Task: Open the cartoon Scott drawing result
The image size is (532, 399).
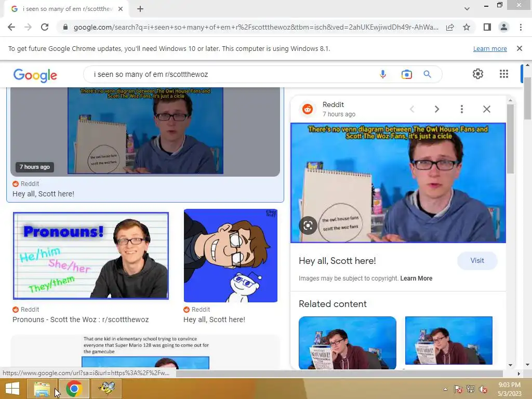Action: 231,256
